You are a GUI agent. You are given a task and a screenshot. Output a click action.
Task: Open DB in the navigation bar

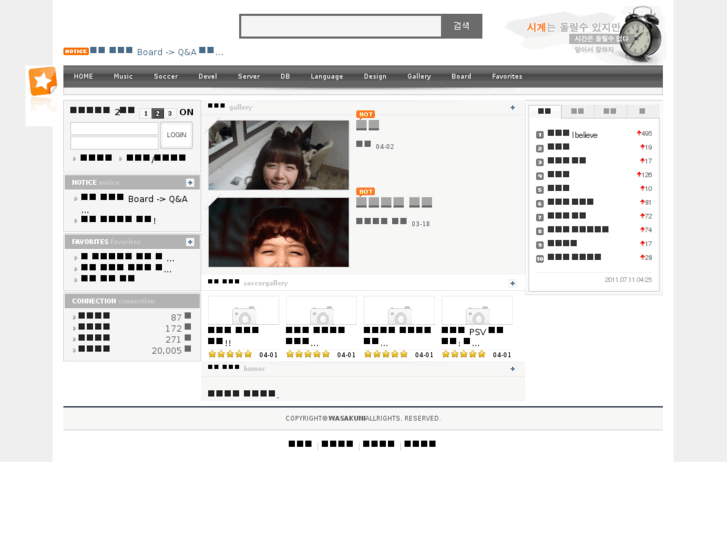tap(285, 77)
